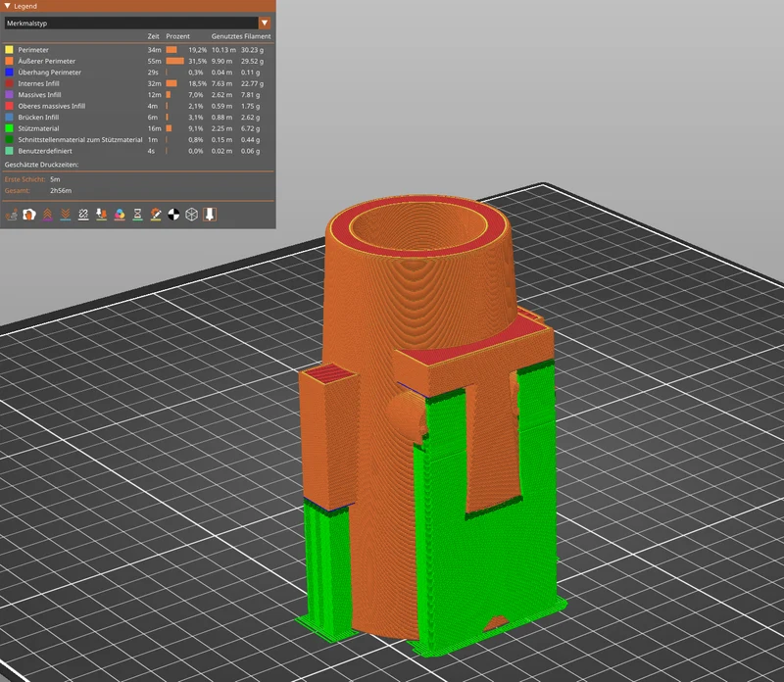The width and height of the screenshot is (784, 682).
Task: Toggle Äußerer Perimeter row visibility
Action: pyautogui.click(x=137, y=61)
